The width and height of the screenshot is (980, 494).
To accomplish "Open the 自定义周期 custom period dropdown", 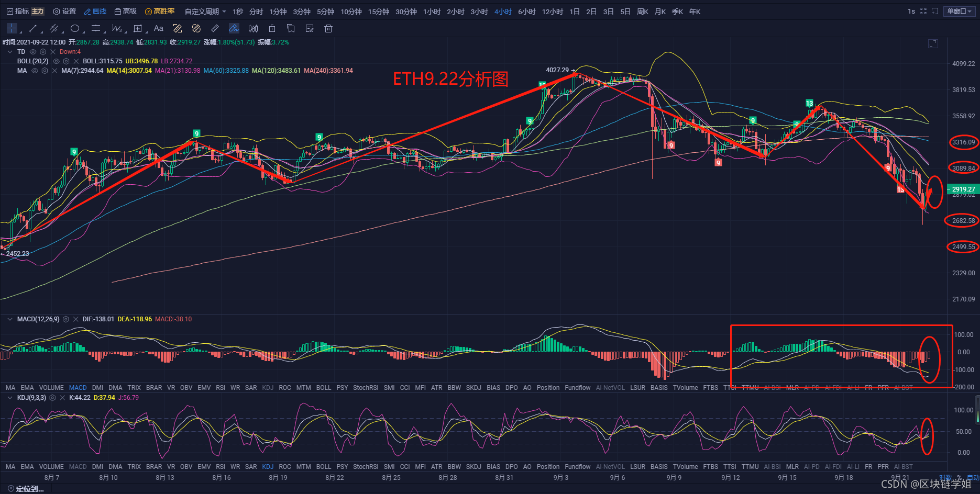I will pos(205,12).
